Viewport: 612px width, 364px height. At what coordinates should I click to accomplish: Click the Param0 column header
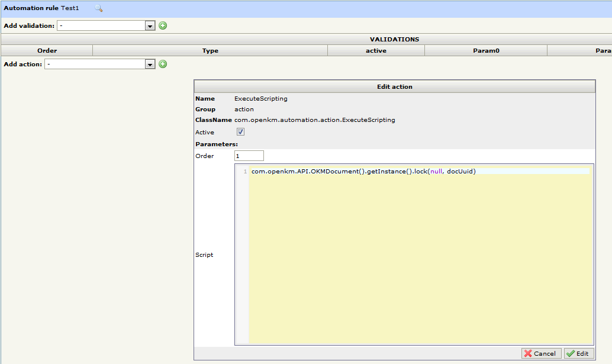pos(486,51)
